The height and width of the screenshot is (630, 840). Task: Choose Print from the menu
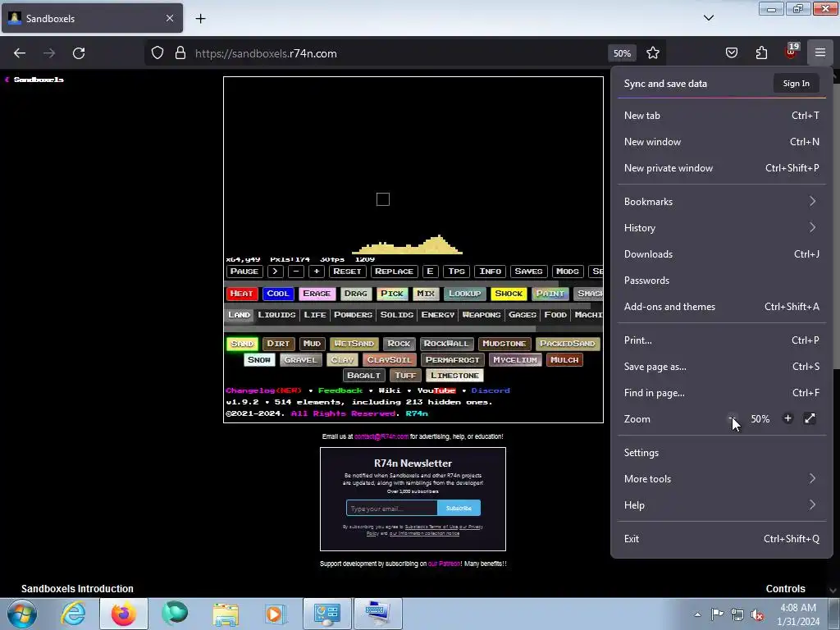click(x=722, y=340)
